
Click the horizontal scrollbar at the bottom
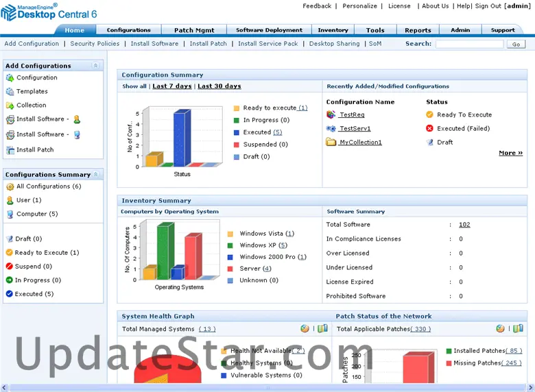(267, 388)
